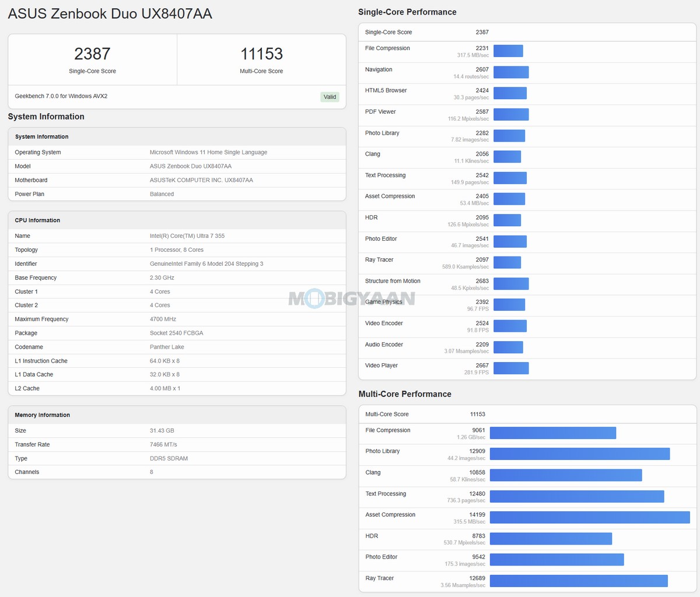Click the Package value Socket 2540 FCBGA
The image size is (700, 597).
pos(176,333)
